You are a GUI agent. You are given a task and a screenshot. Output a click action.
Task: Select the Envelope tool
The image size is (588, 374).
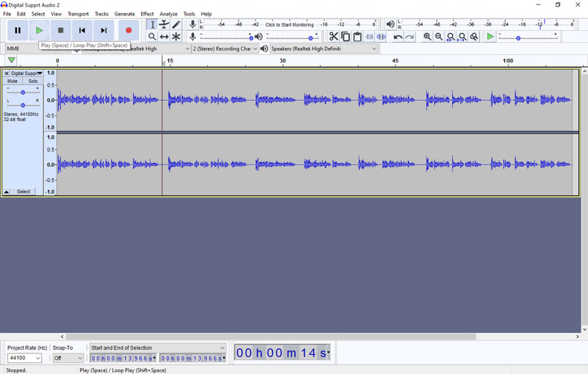pyautogui.click(x=164, y=25)
